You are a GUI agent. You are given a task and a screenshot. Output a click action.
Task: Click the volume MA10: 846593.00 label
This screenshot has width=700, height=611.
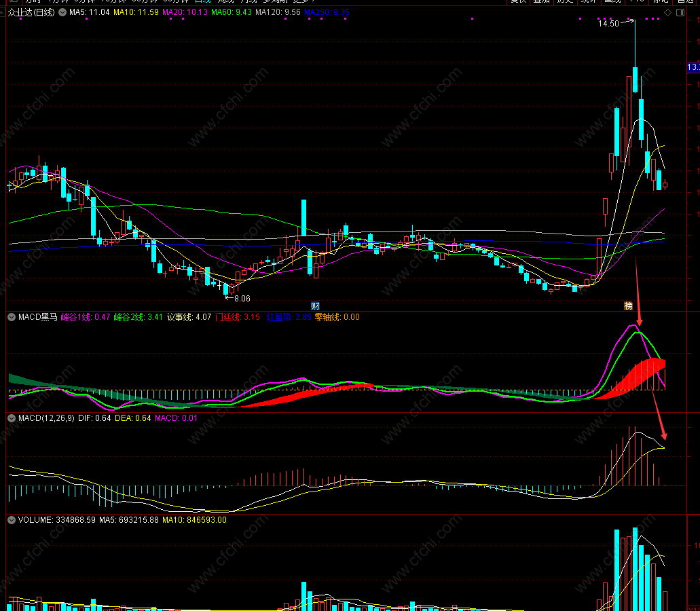point(195,520)
